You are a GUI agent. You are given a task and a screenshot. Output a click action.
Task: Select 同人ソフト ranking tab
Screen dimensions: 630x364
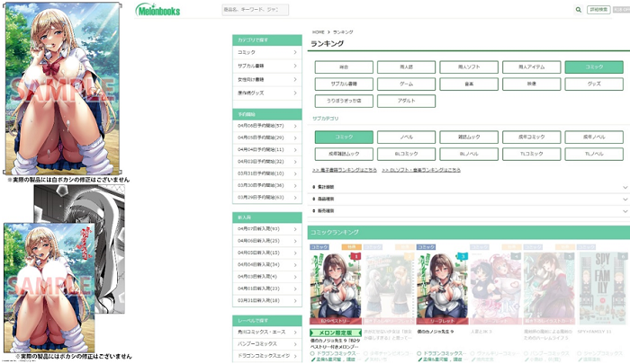469,67
